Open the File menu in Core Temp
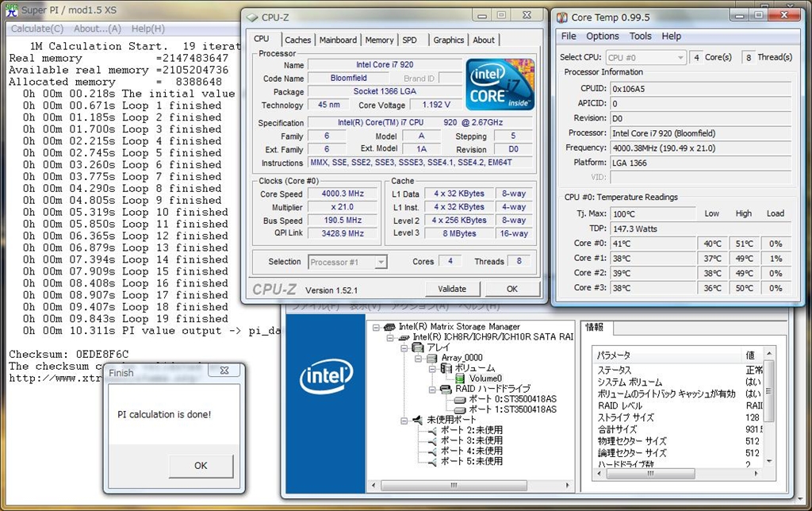The image size is (812, 511). (x=569, y=36)
